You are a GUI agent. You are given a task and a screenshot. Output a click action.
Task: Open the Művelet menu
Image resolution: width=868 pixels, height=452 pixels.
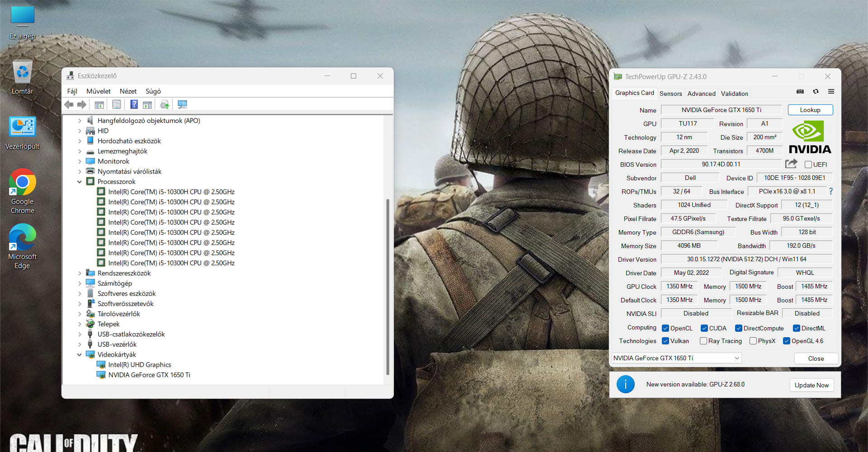[99, 91]
